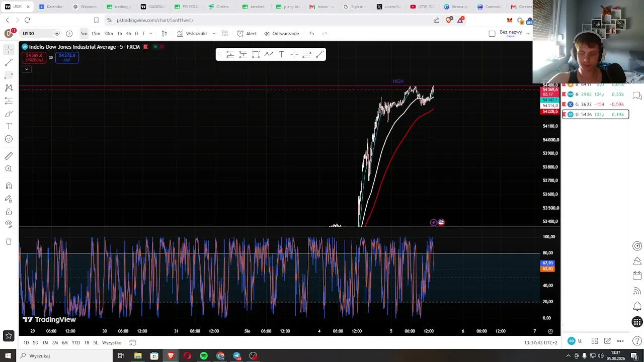This screenshot has width=644, height=362.
Task: Select the 1D date range
Action: coord(26,343)
